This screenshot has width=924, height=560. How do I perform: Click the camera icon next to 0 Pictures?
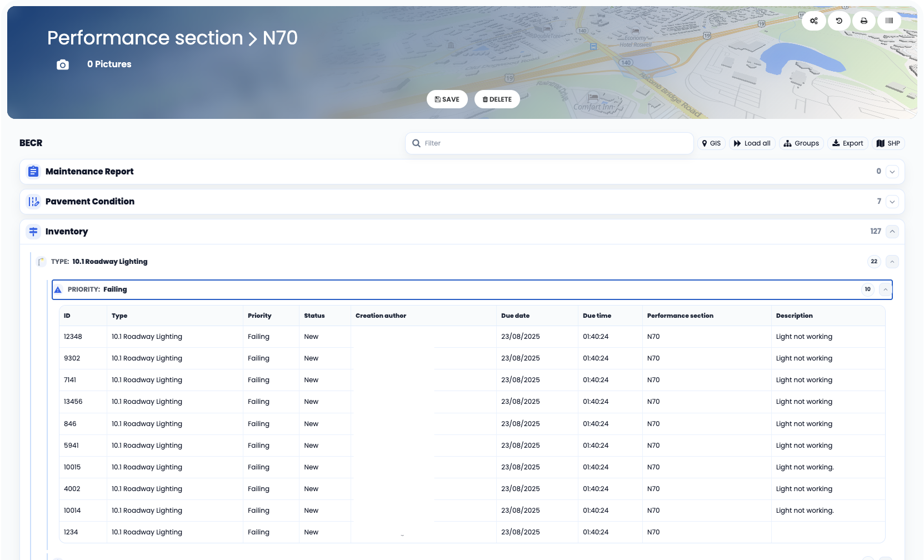pos(62,64)
